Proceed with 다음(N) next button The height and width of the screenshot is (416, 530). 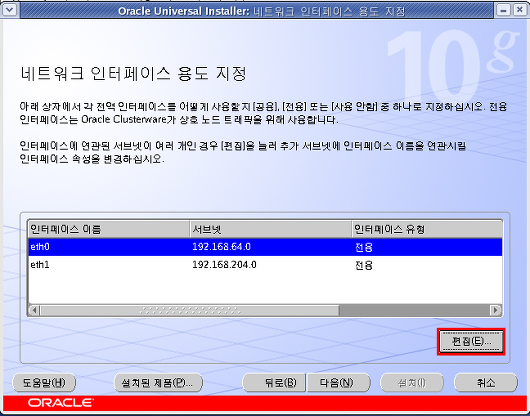(338, 383)
